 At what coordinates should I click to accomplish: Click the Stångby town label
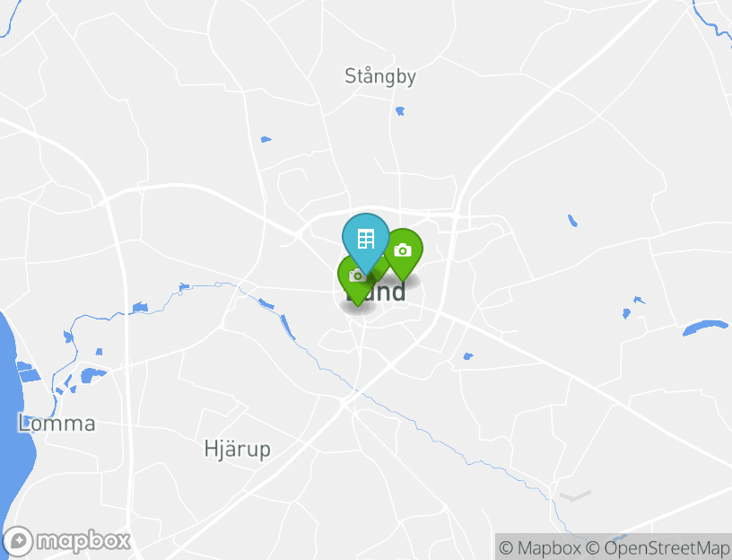(x=380, y=76)
